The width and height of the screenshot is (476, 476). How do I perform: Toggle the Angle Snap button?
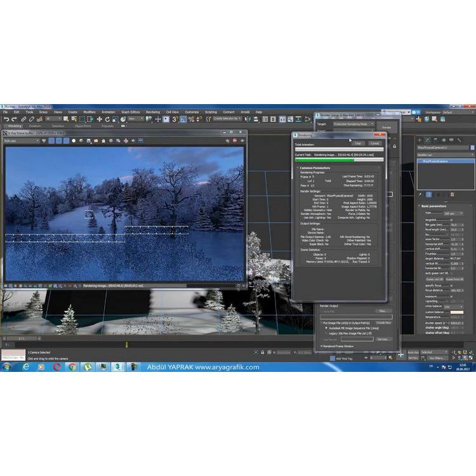click(x=183, y=119)
